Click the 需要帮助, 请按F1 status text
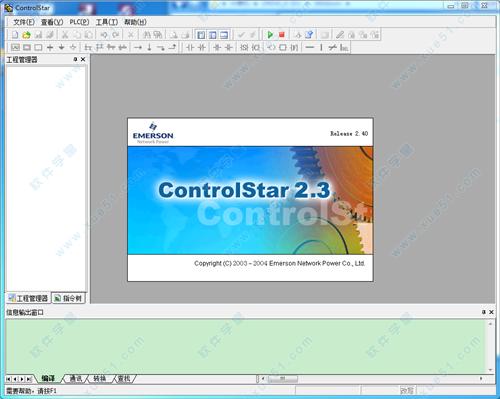500x399 pixels. (x=32, y=391)
